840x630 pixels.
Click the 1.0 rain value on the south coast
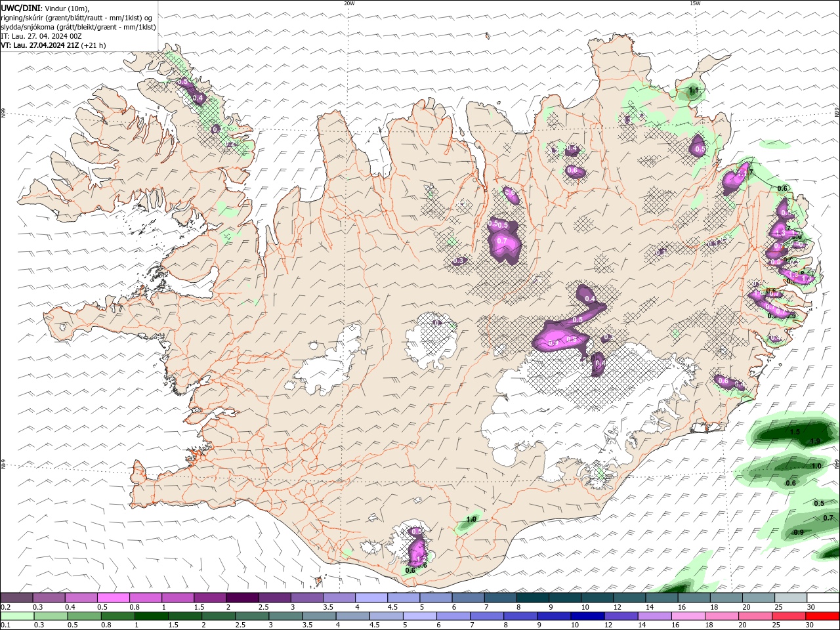click(x=471, y=519)
